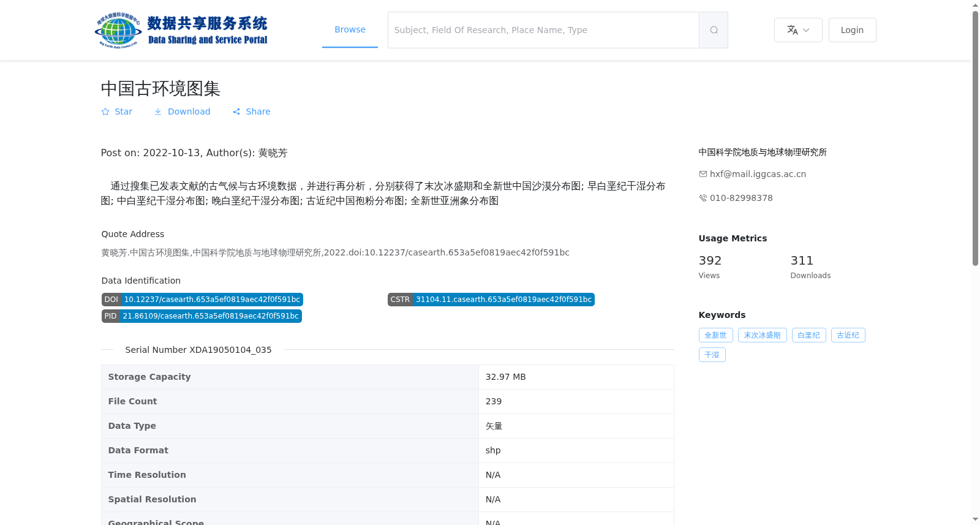Click the Storage Capacity value 32.97 MB
Screen dimensions: 980x525
[505, 377]
